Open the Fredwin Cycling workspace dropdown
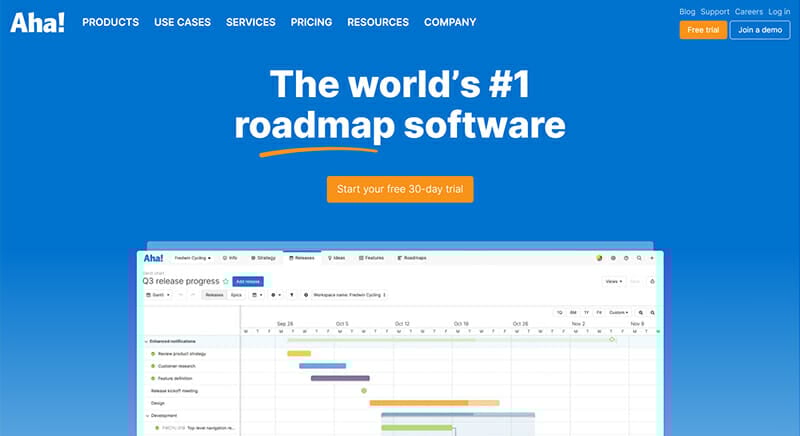Screen dimensions: 800x436 tap(192, 258)
